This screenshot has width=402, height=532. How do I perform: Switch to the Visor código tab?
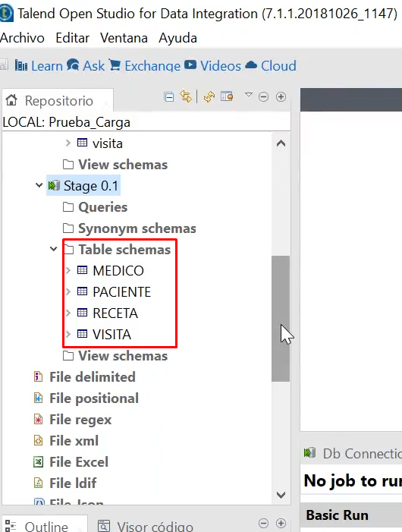(x=146, y=526)
